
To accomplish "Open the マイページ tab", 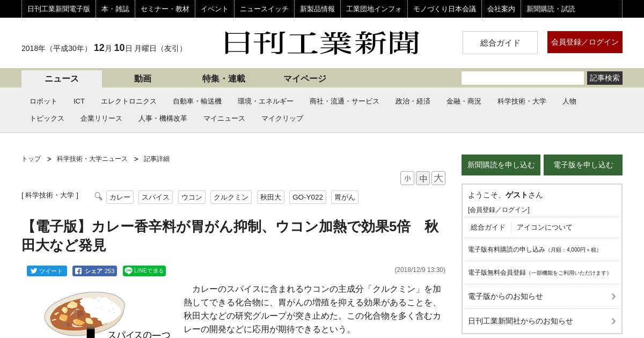I will [x=305, y=79].
